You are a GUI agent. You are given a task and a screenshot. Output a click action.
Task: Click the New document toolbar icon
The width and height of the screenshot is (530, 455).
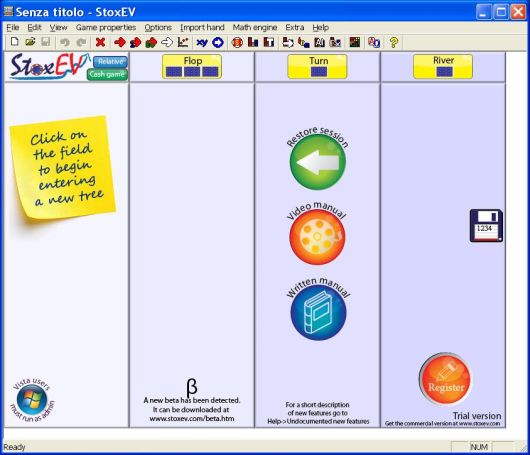14,42
